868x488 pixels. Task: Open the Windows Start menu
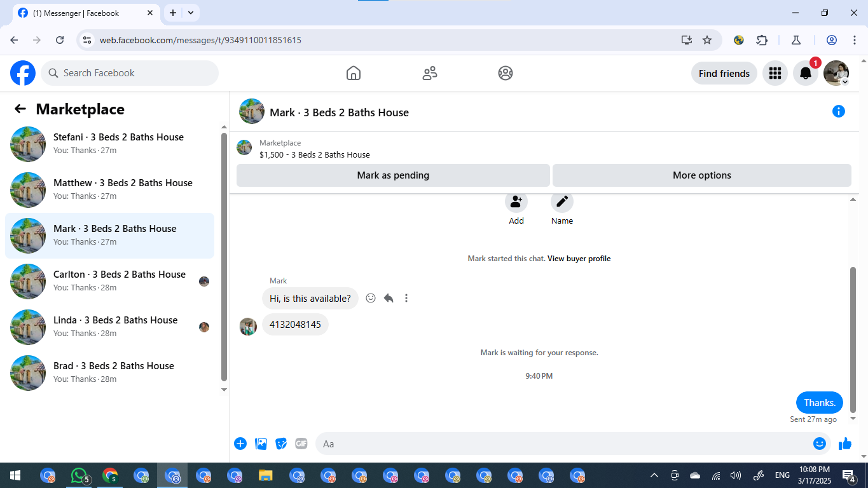(15, 475)
